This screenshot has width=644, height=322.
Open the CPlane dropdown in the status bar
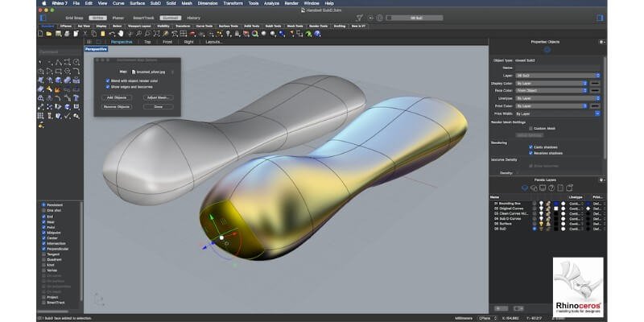(x=487, y=318)
